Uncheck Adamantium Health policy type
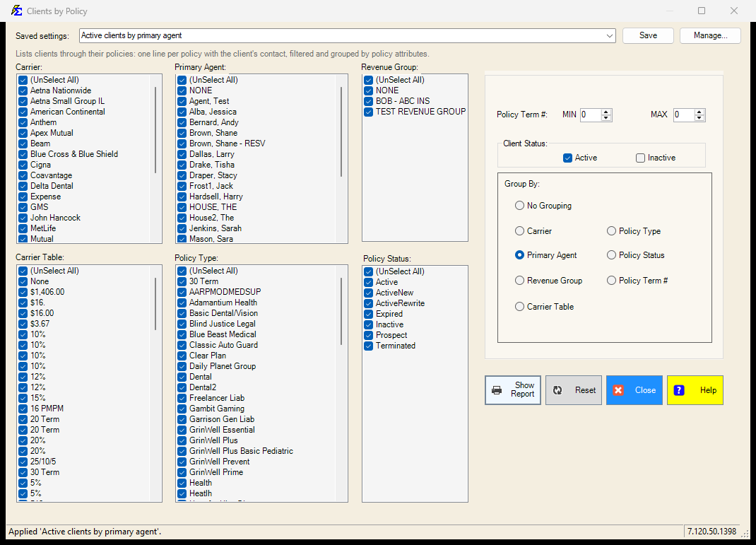Image resolution: width=756 pixels, height=545 pixels. pyautogui.click(x=182, y=303)
